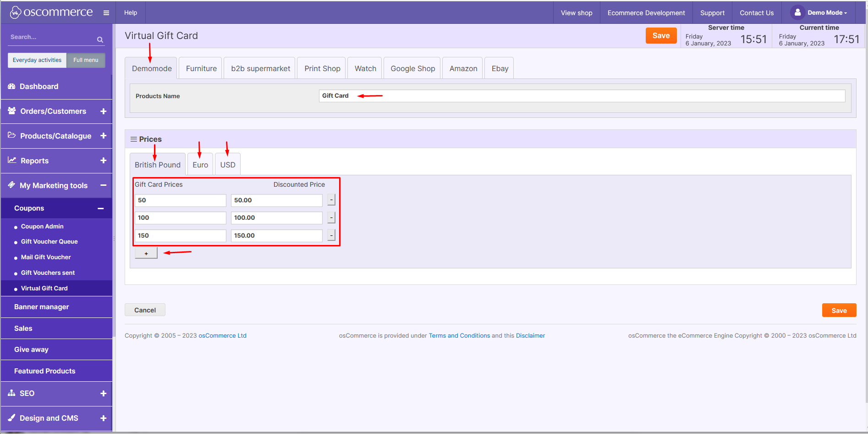This screenshot has height=434, width=868.
Task: Switch to USD price tab
Action: click(228, 165)
